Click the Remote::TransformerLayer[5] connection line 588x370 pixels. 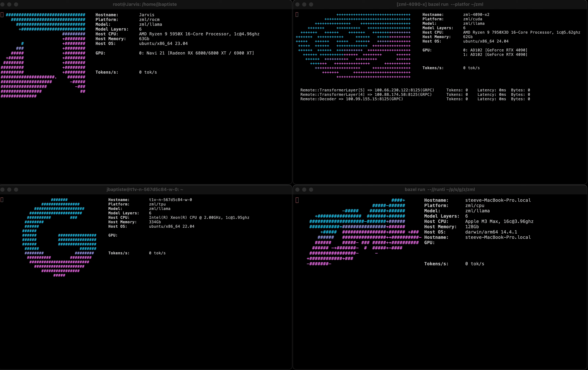point(367,90)
